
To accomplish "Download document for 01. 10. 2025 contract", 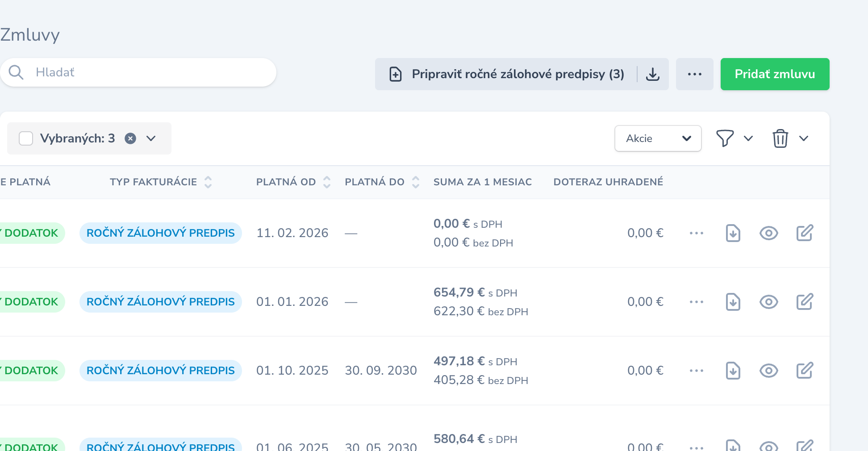I will pos(733,371).
